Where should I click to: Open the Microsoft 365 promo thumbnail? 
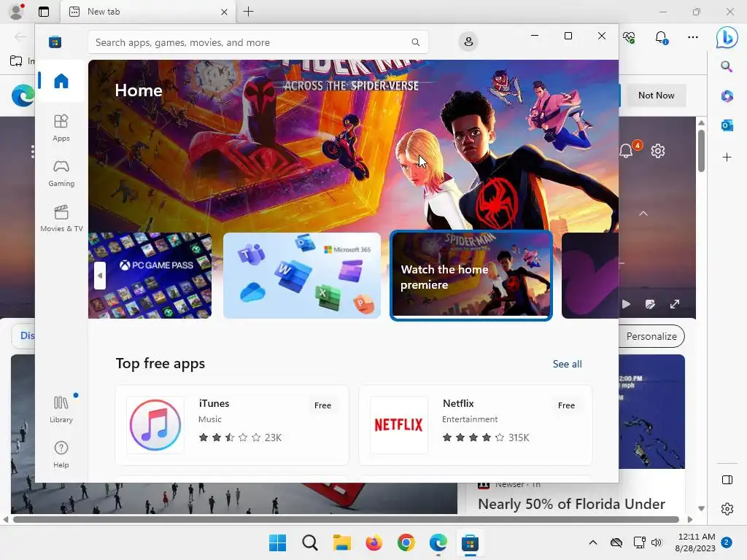tap(302, 275)
